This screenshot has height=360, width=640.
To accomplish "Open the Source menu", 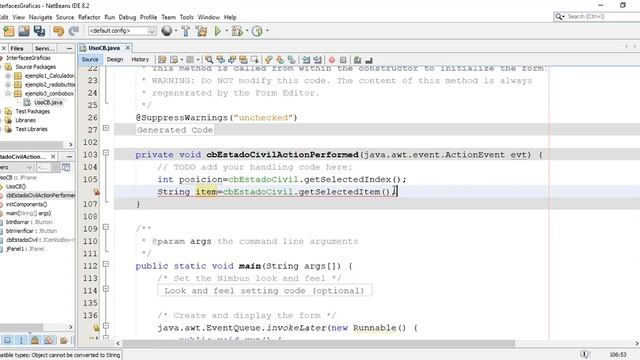I will click(x=65, y=17).
